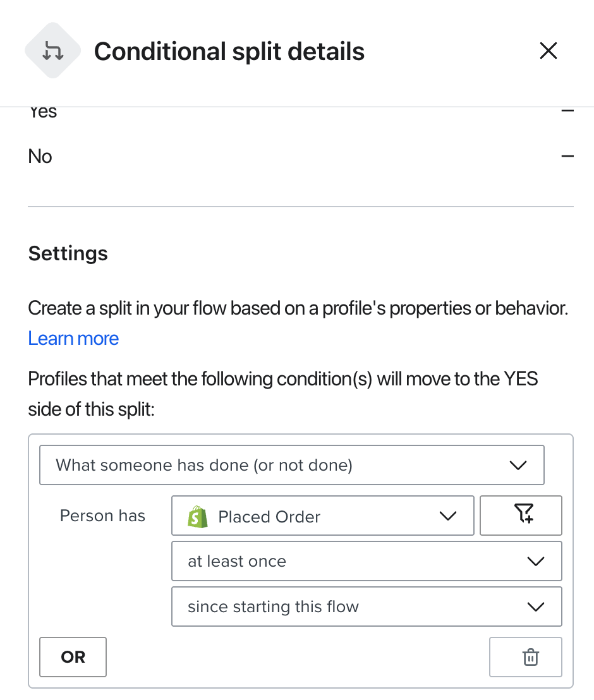Close the Conditional split details panel
The width and height of the screenshot is (594, 700).
(548, 51)
